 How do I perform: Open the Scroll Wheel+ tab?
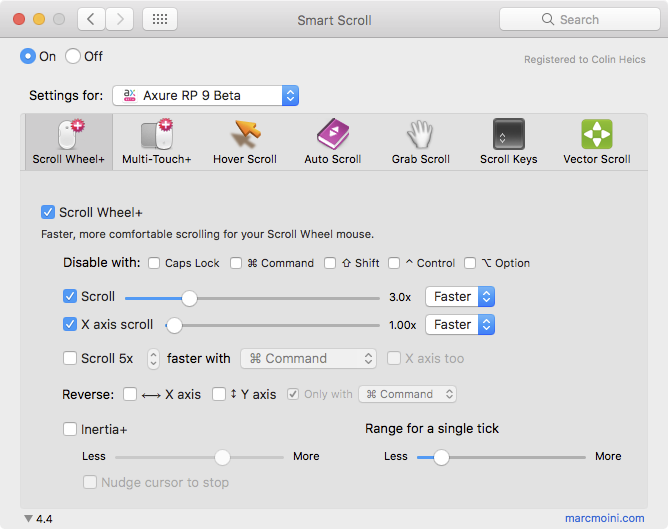pos(69,142)
